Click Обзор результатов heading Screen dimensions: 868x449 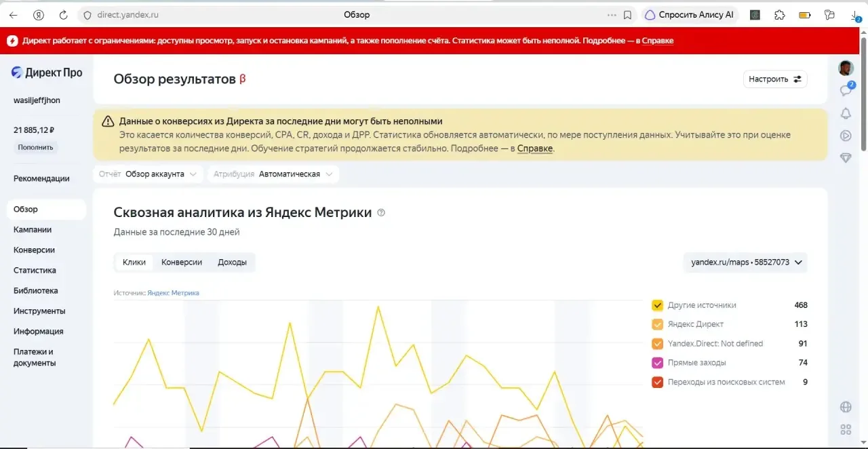coord(174,79)
